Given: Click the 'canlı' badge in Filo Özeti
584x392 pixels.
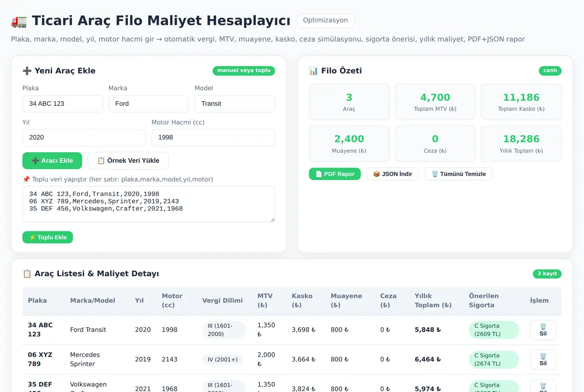Looking at the screenshot, I should 550,71.
